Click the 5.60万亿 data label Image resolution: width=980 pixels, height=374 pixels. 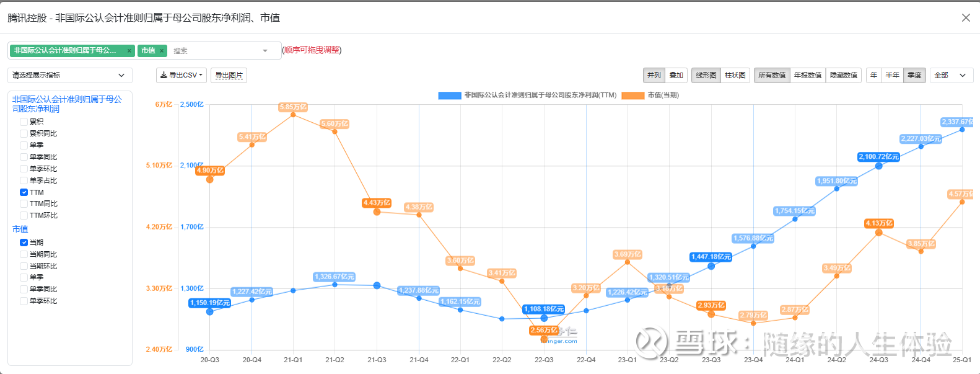(x=335, y=124)
